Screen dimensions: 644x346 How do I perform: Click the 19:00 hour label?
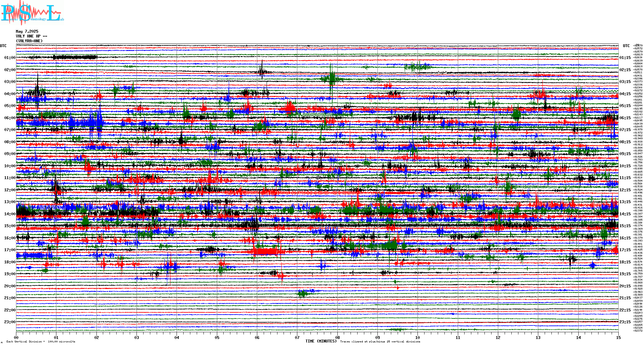(x=10, y=274)
